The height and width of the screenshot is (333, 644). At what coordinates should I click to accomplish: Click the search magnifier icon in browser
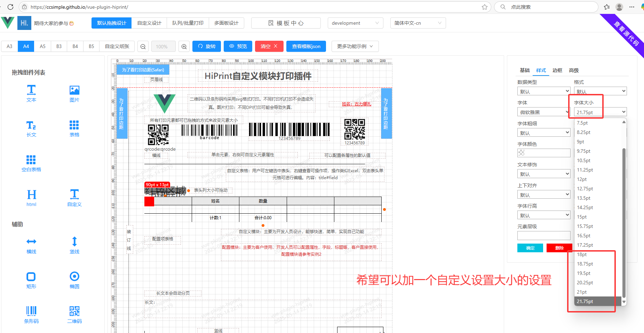(x=503, y=7)
